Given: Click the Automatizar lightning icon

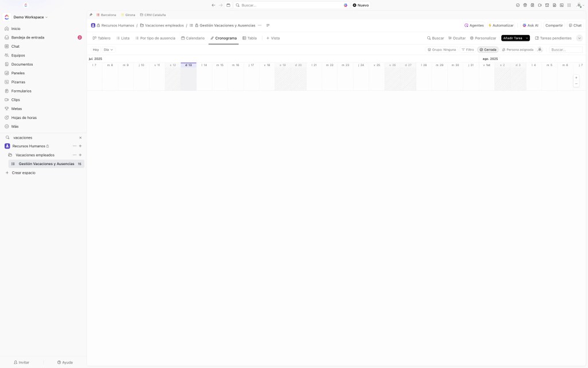Looking at the screenshot, I should click(x=490, y=25).
